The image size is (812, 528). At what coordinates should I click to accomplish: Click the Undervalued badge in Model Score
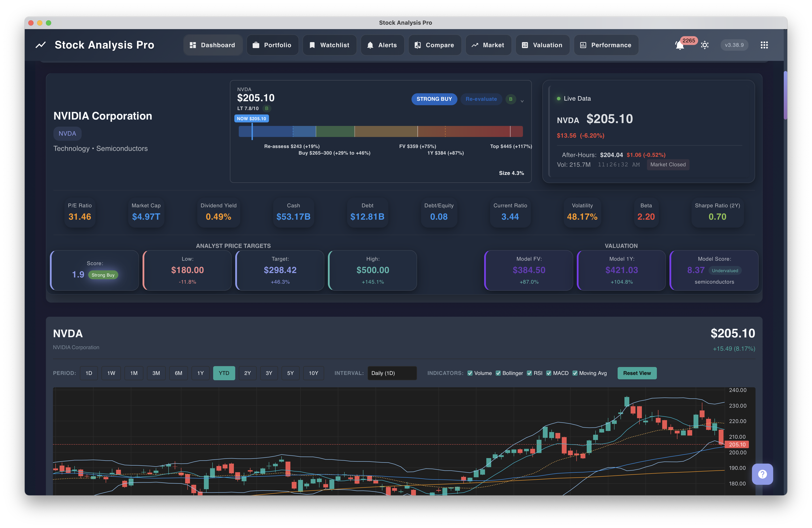coord(725,270)
